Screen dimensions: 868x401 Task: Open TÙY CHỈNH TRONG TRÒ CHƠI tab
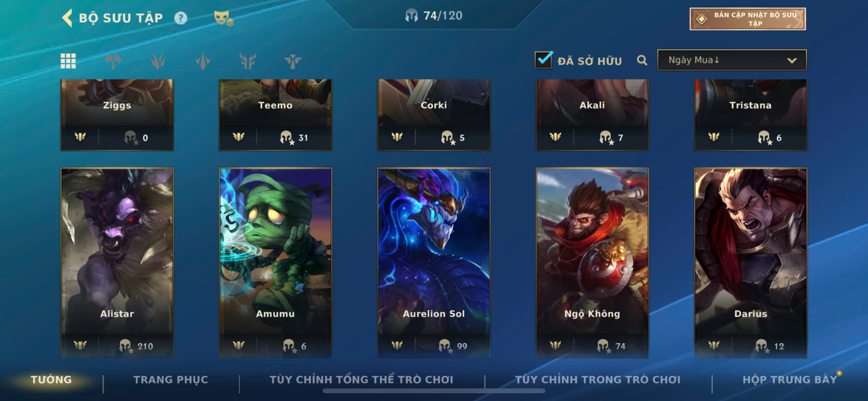pyautogui.click(x=597, y=379)
